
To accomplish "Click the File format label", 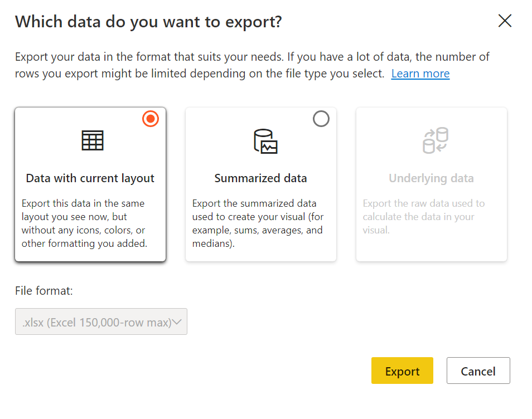I will point(43,291).
